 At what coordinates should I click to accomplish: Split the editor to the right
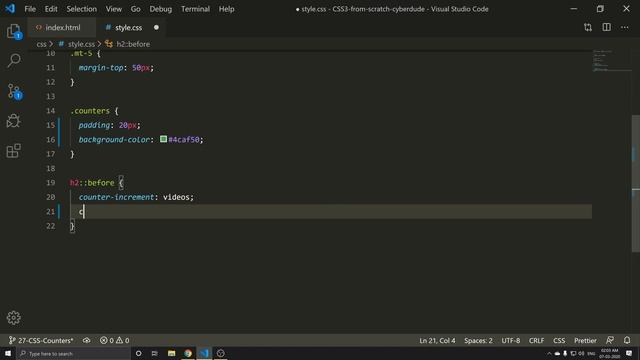(x=607, y=27)
